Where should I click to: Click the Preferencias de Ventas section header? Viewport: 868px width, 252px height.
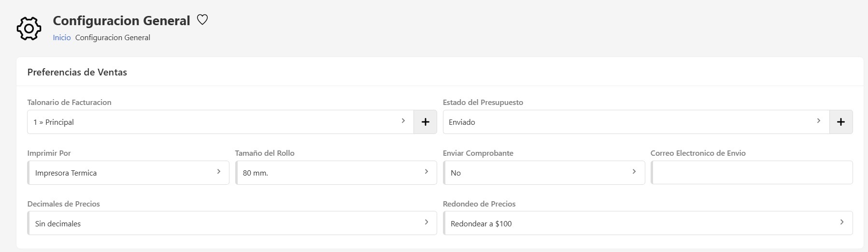pos(77,72)
